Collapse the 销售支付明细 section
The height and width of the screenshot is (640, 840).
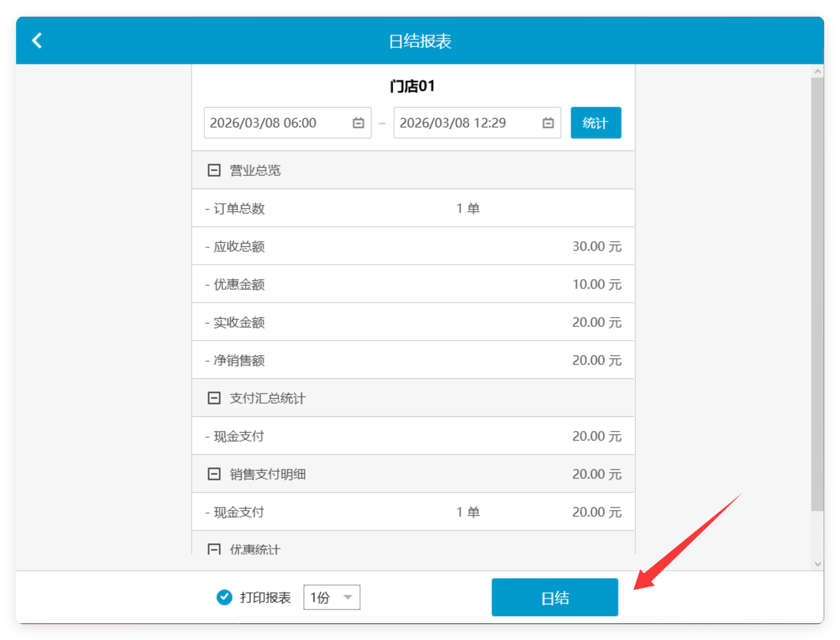(x=214, y=474)
